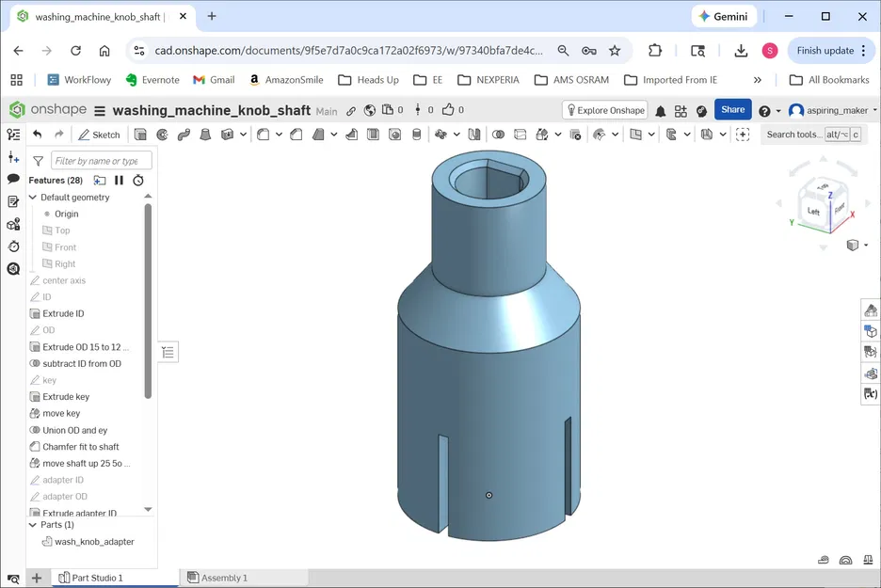Click inside the Filter by name or type field

(101, 160)
